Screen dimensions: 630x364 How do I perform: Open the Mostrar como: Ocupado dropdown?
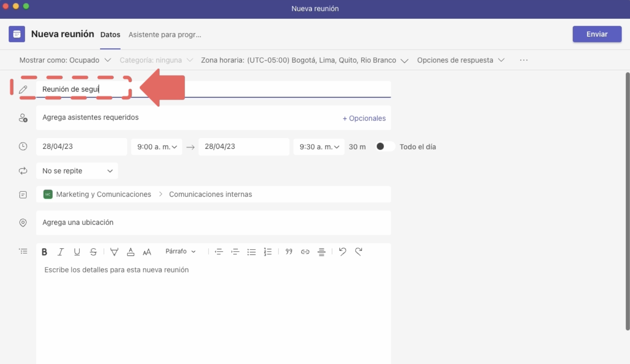pos(65,60)
